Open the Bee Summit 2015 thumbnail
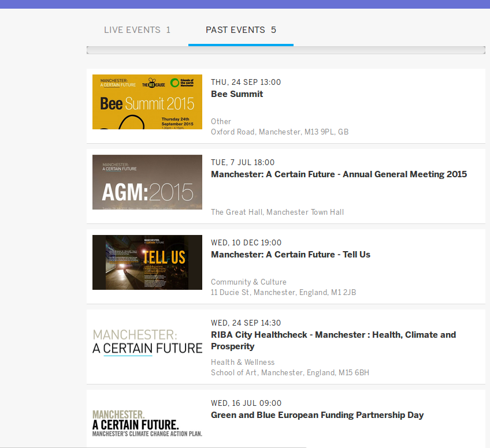Screen dimensions: 490x448 click(147, 102)
